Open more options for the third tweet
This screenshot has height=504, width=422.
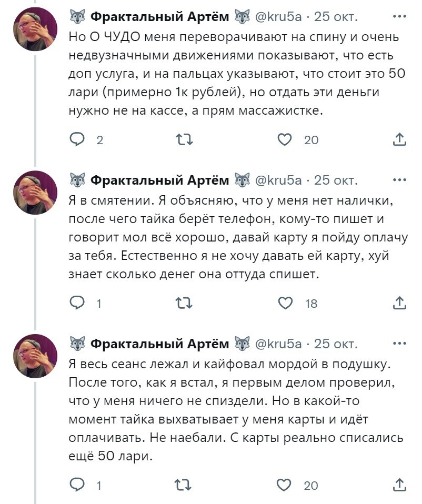399,344
